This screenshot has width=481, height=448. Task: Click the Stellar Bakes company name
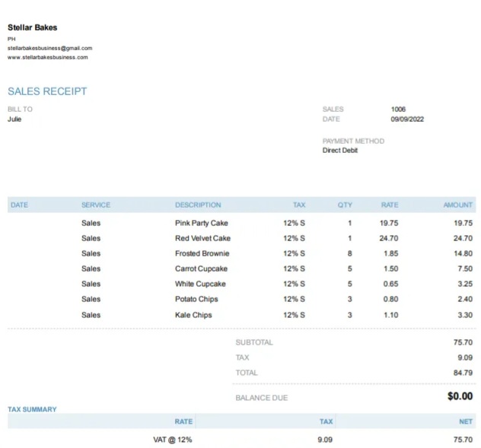point(33,27)
